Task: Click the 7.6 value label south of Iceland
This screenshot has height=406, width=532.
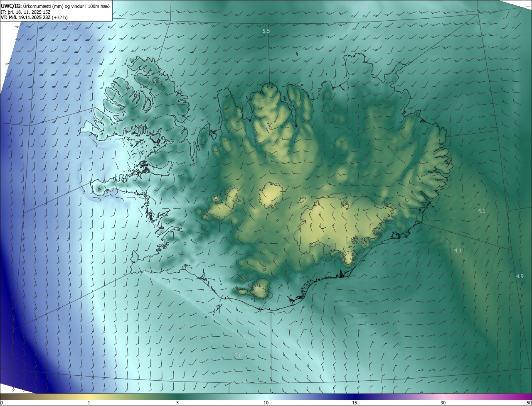Action: point(238,356)
